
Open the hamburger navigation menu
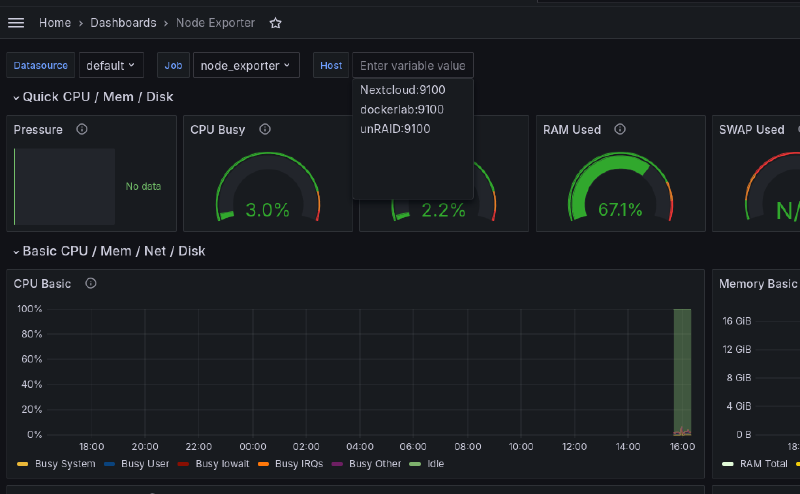[x=16, y=22]
